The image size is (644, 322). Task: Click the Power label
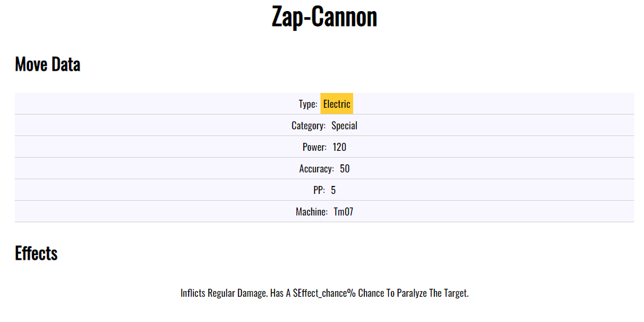314,147
